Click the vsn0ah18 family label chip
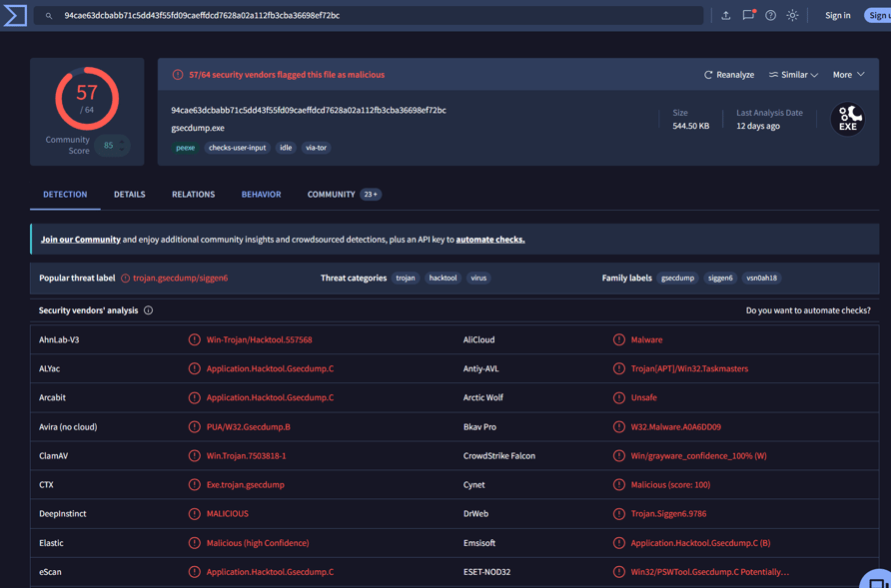The height and width of the screenshot is (588, 891). [761, 279]
